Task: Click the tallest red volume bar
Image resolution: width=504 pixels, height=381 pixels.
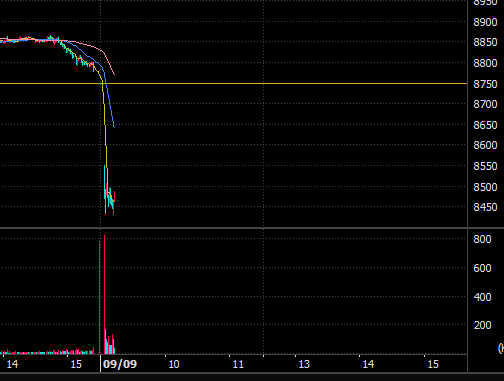Action: (x=104, y=295)
